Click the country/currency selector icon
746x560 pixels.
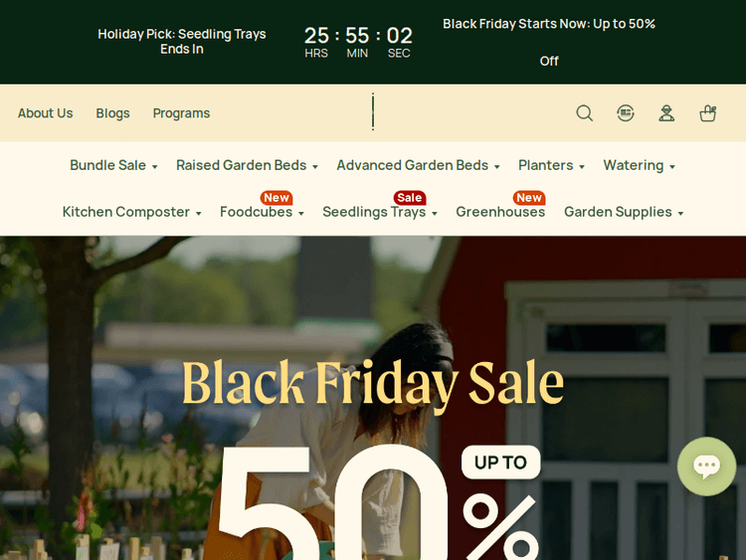626,113
